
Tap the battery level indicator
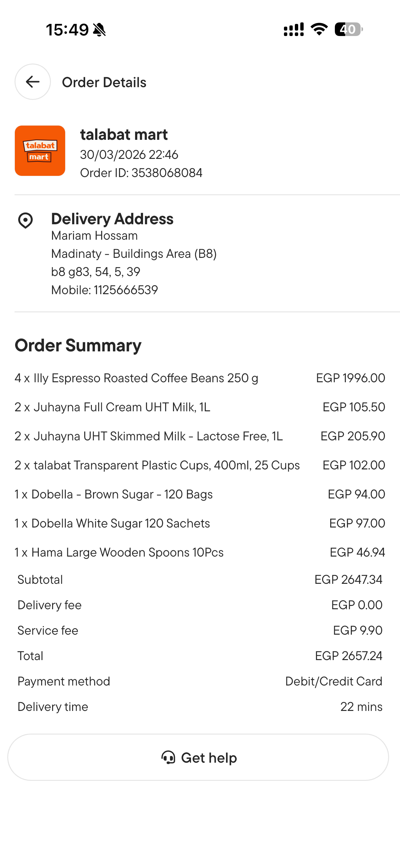(x=348, y=29)
